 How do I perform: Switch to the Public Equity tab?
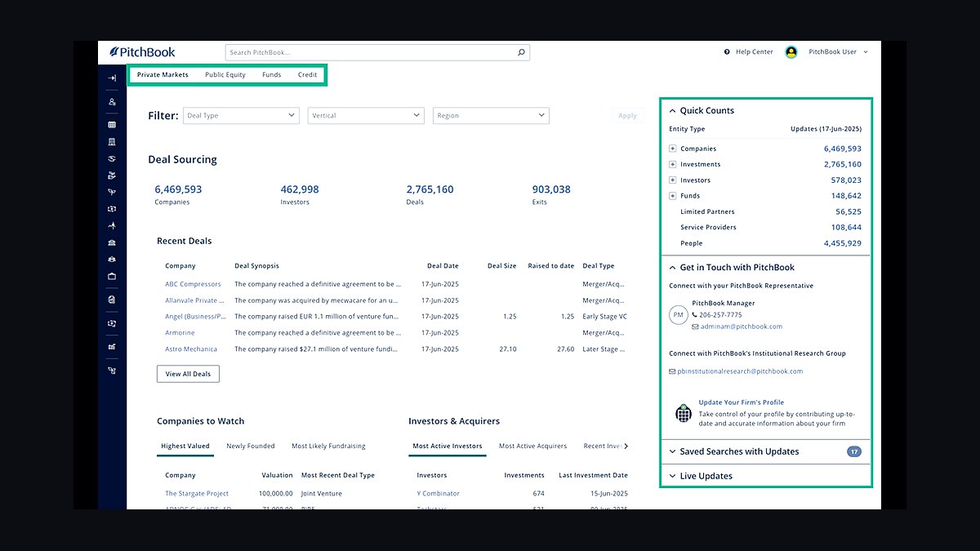click(x=225, y=75)
